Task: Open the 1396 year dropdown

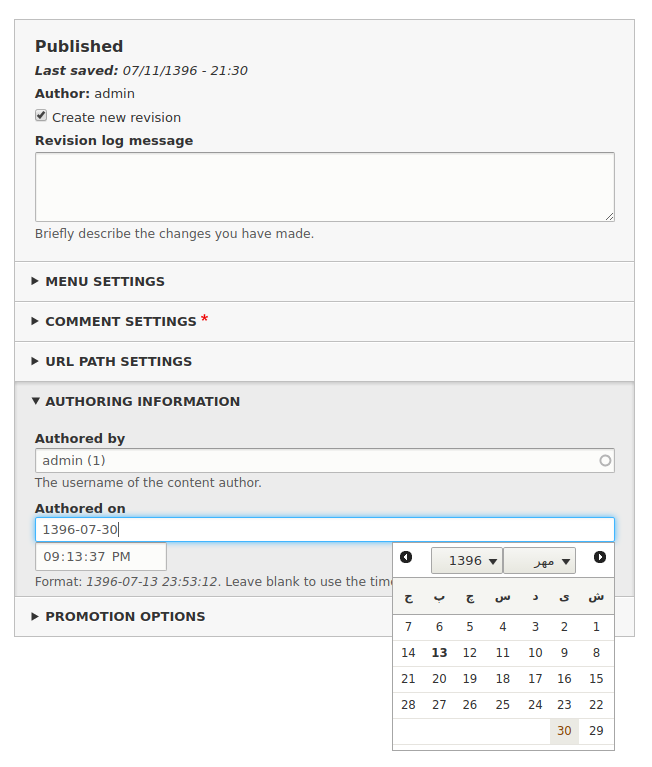Action: point(467,561)
